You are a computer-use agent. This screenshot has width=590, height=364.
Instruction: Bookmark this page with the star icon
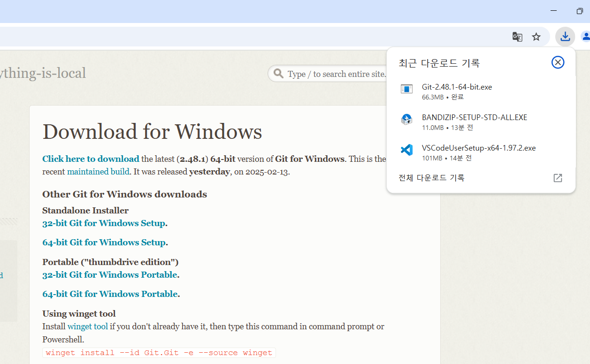point(536,37)
